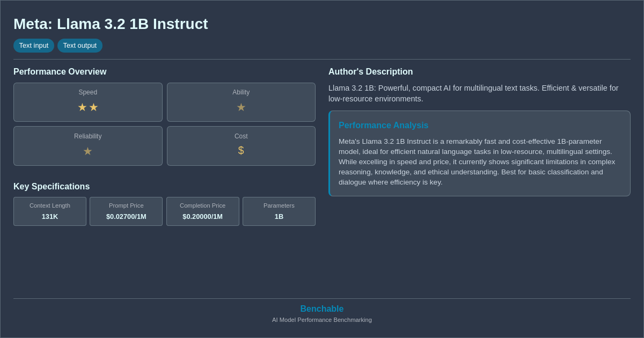Toggle the Speed rating card
Image resolution: width=644 pixels, height=338 pixels.
[x=87, y=102]
